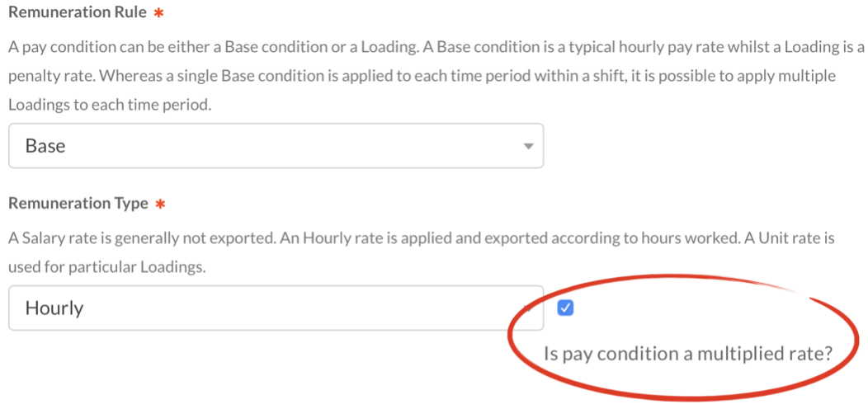The height and width of the screenshot is (409, 868).
Task: Click the line starting "A Salary rate is generally"
Action: click(x=421, y=238)
